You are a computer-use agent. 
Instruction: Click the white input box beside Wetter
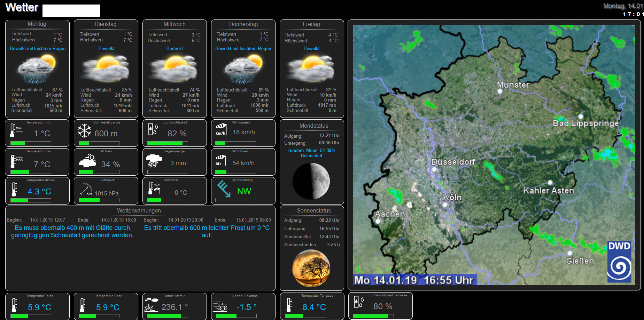pos(71,10)
